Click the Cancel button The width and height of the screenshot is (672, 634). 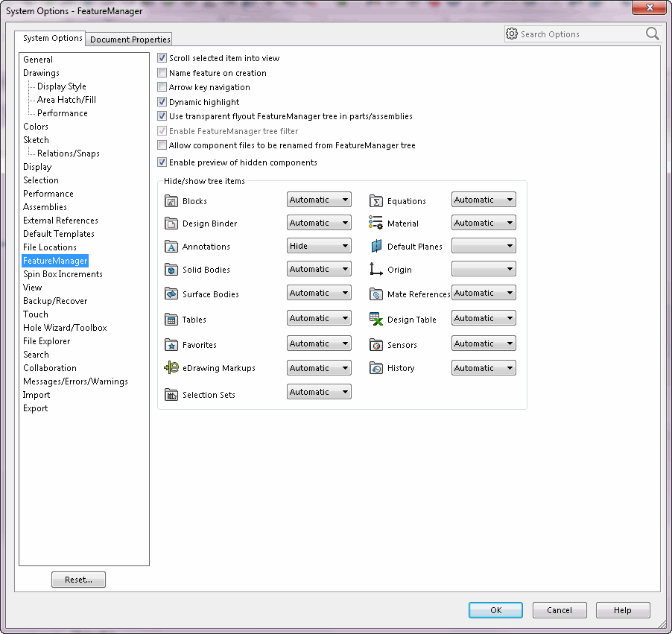pyautogui.click(x=560, y=609)
